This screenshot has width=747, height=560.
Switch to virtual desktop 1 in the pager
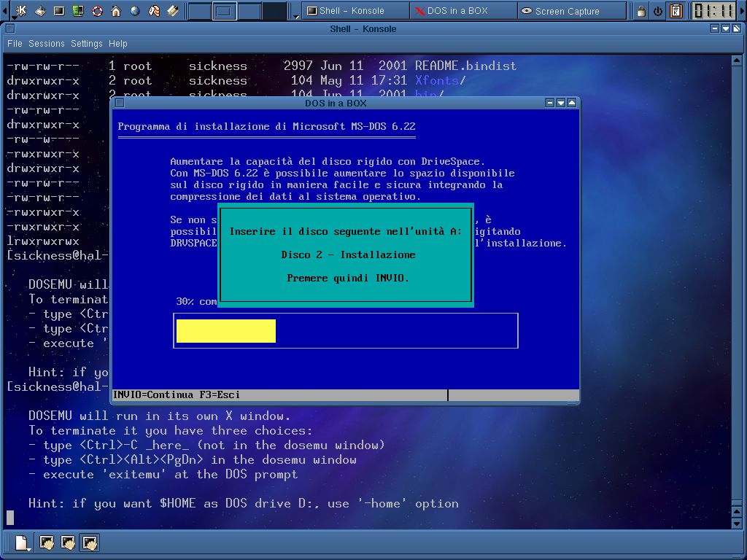coord(200,11)
